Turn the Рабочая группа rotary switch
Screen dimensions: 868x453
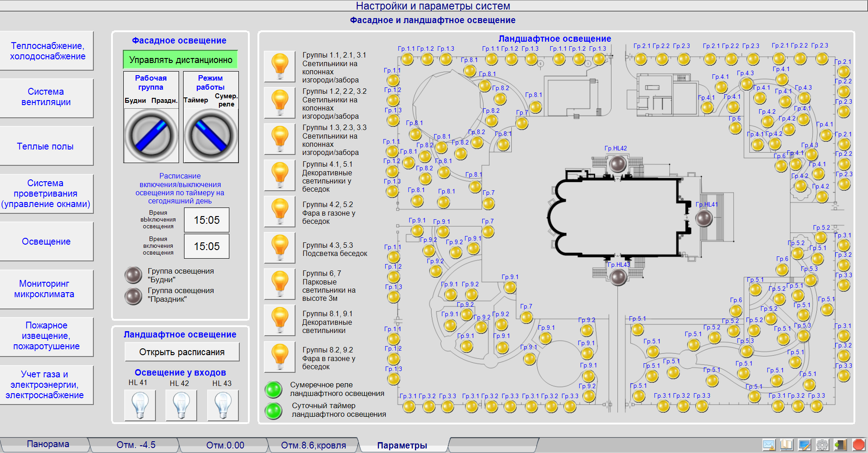pyautogui.click(x=151, y=135)
